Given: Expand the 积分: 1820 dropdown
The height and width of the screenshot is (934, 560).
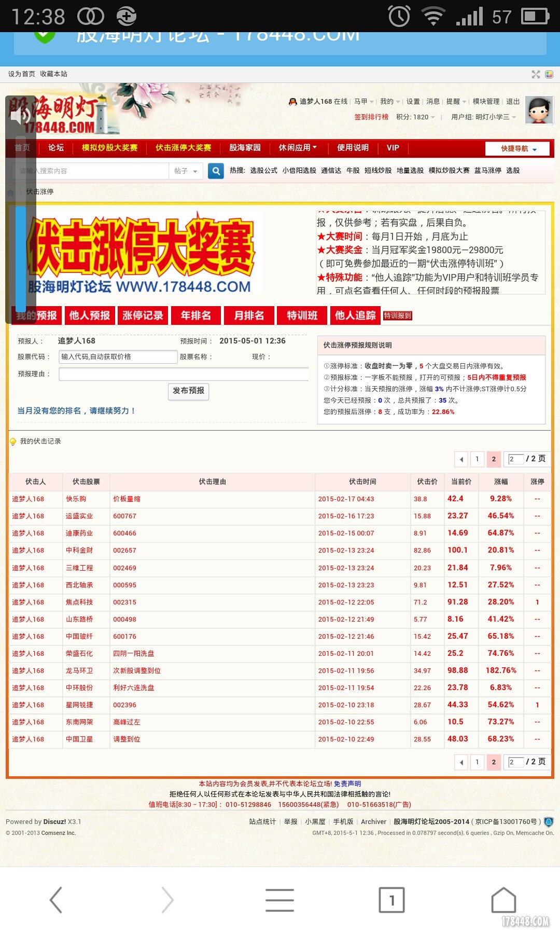Looking at the screenshot, I should 416,117.
